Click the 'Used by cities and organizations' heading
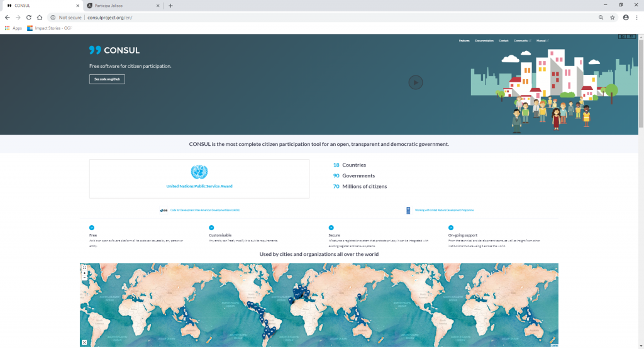 click(319, 254)
